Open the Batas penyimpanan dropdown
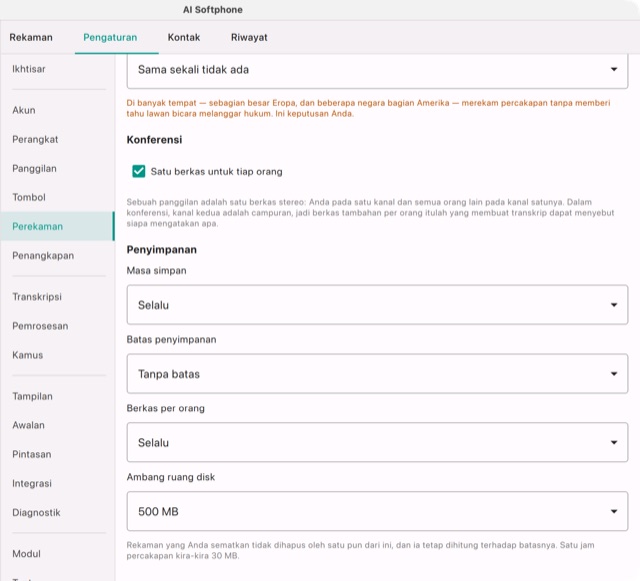Viewport: 640px width, 581px height. pyautogui.click(x=377, y=374)
